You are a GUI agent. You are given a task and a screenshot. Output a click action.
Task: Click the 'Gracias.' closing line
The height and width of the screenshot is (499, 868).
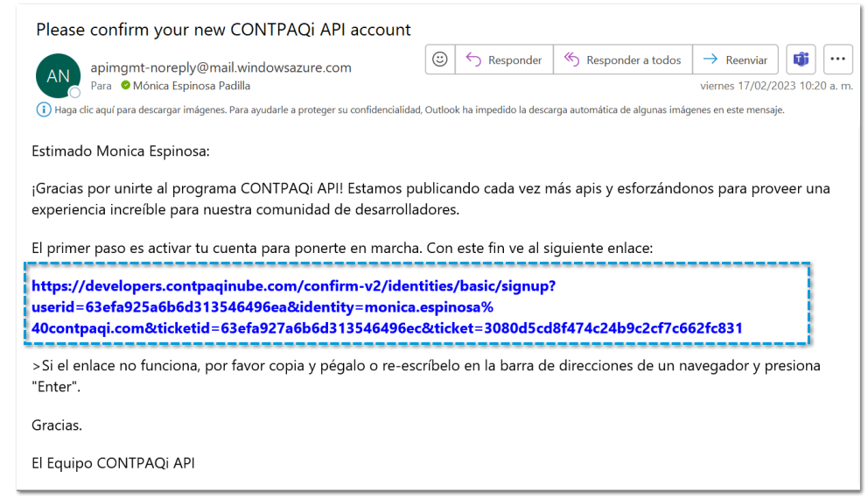(x=57, y=425)
